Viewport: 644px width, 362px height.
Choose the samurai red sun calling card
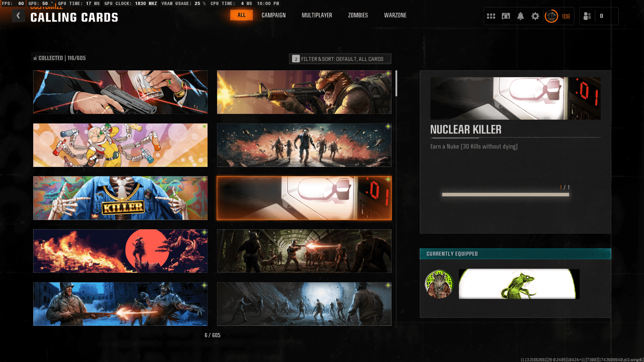tap(120, 251)
